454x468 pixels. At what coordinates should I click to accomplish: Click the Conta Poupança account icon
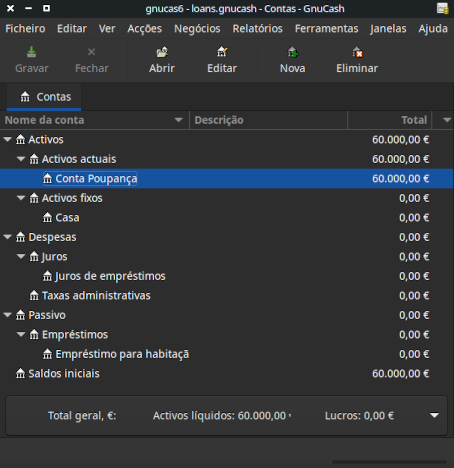click(48, 179)
